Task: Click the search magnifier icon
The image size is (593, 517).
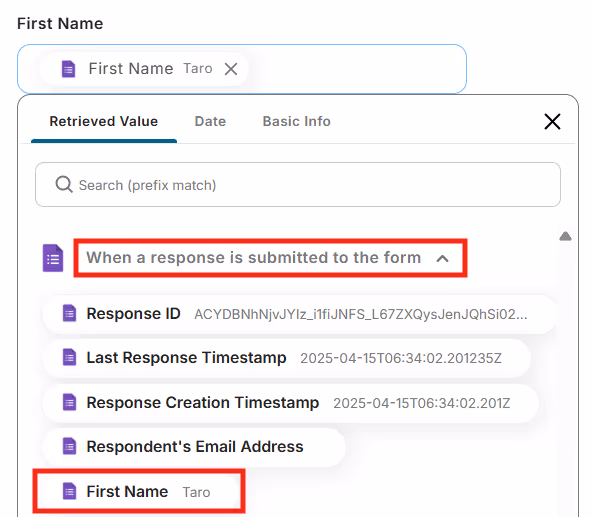Action: [x=64, y=185]
